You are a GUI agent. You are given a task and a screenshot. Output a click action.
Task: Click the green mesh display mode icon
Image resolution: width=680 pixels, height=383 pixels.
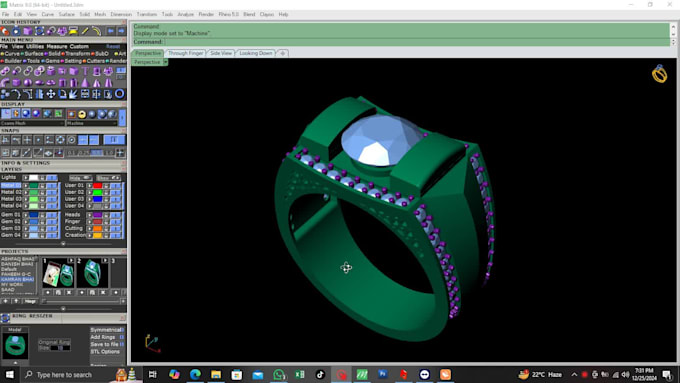point(58,114)
